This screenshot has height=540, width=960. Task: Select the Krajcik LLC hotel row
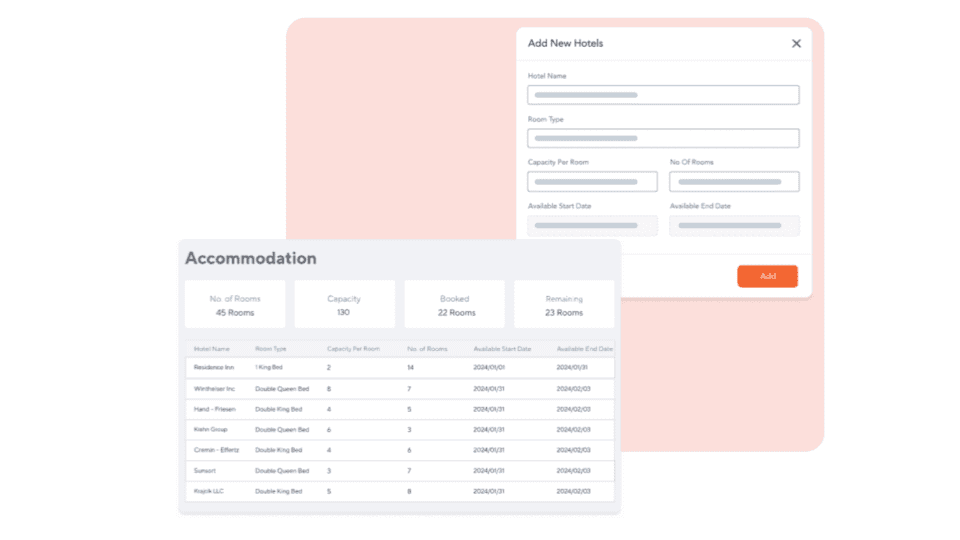pos(400,491)
